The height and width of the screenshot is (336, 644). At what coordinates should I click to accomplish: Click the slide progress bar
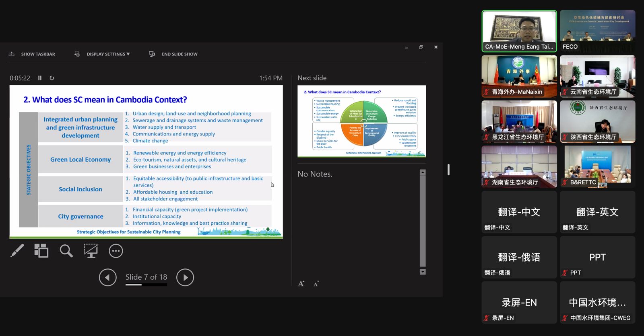click(146, 285)
